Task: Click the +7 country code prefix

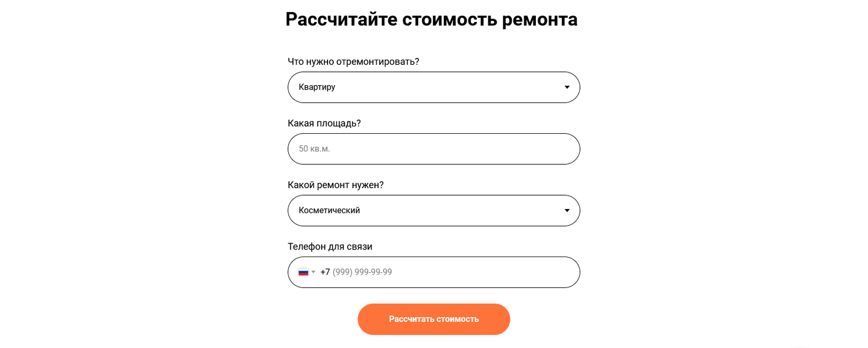Action: [325, 272]
